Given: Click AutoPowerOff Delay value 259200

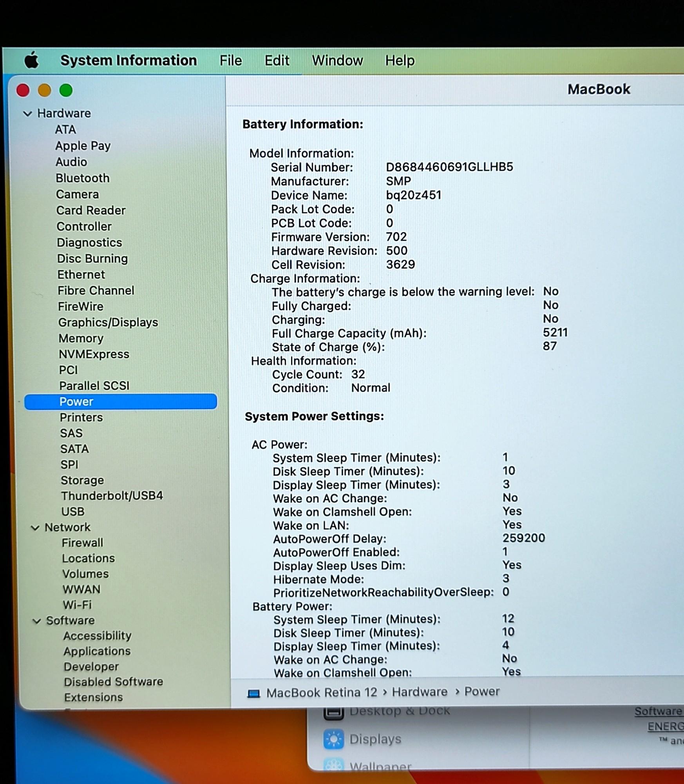Looking at the screenshot, I should pos(524,538).
